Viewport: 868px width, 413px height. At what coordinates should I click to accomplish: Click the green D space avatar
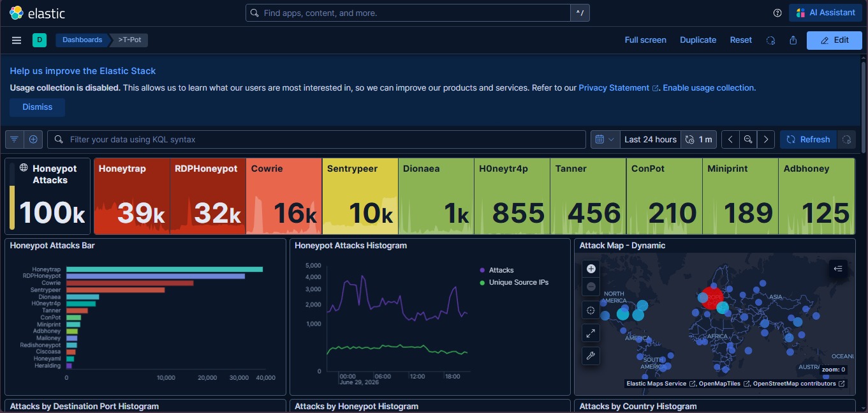tap(40, 40)
